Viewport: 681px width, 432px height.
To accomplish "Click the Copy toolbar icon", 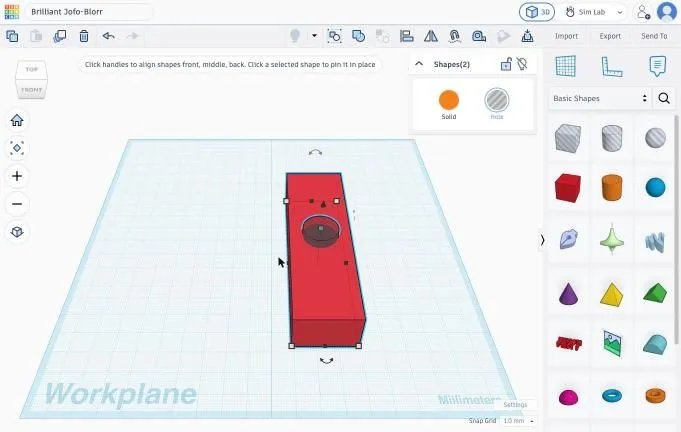I will tap(12, 36).
